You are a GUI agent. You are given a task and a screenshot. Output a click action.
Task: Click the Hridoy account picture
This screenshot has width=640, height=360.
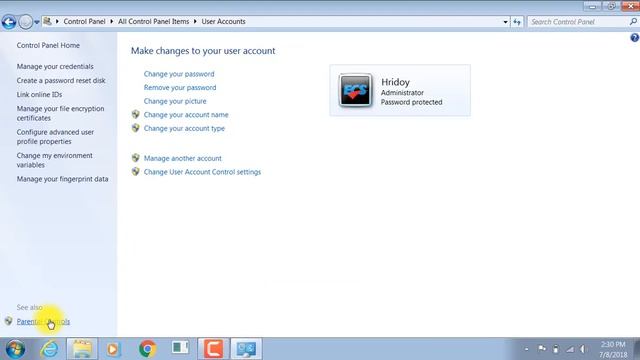(355, 90)
